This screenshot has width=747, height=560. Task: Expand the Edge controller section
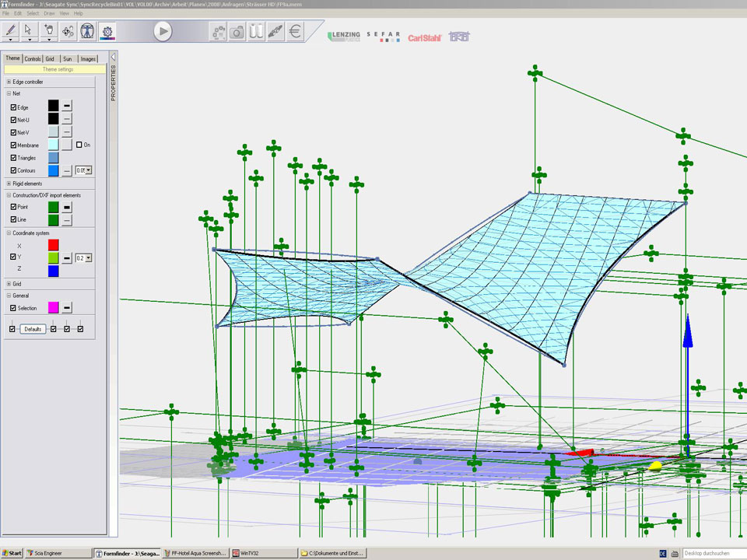click(9, 82)
